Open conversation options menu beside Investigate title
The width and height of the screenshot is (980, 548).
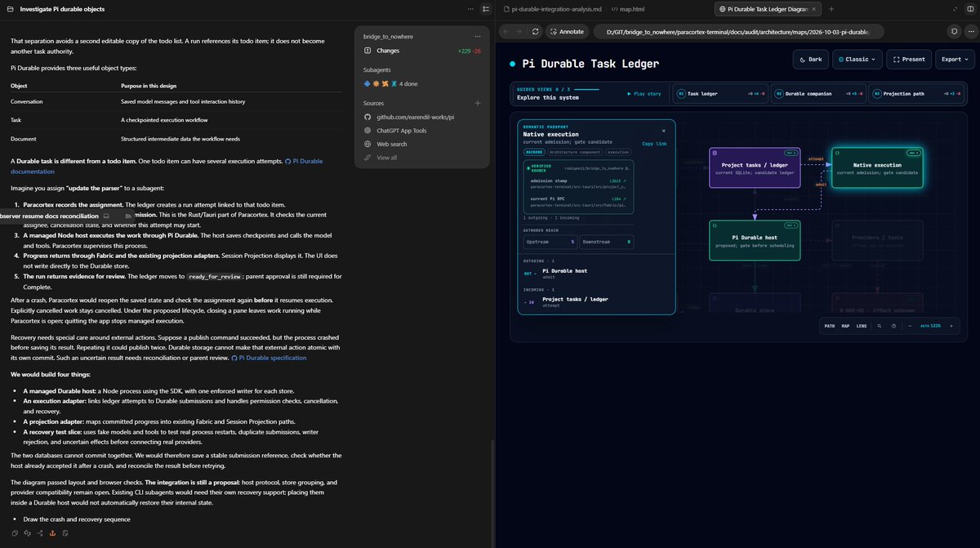pos(469,8)
